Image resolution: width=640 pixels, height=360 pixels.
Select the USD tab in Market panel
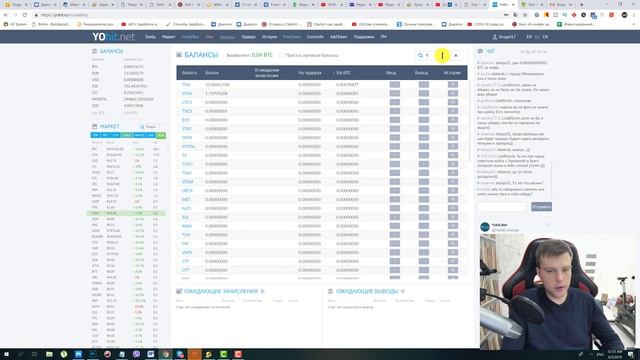(151, 135)
